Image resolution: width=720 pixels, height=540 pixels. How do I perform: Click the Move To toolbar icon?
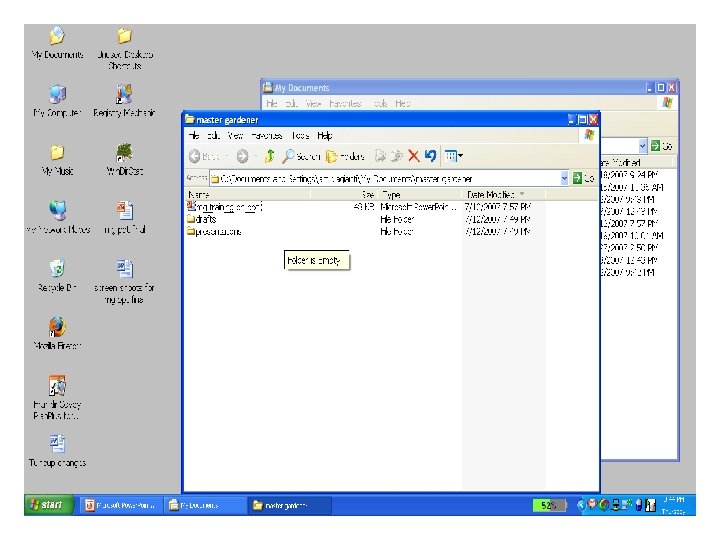(x=380, y=156)
